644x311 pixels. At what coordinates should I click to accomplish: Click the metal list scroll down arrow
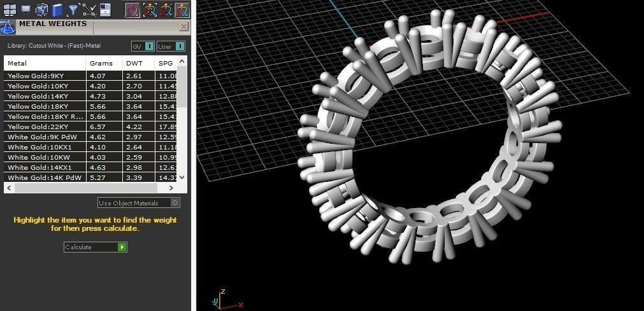[x=182, y=177]
